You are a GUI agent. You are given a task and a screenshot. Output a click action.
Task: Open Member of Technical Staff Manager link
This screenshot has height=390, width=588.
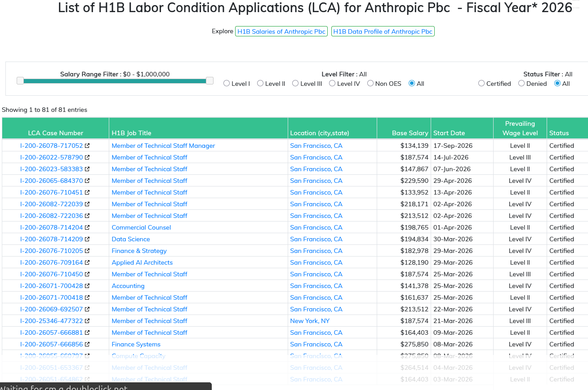163,146
